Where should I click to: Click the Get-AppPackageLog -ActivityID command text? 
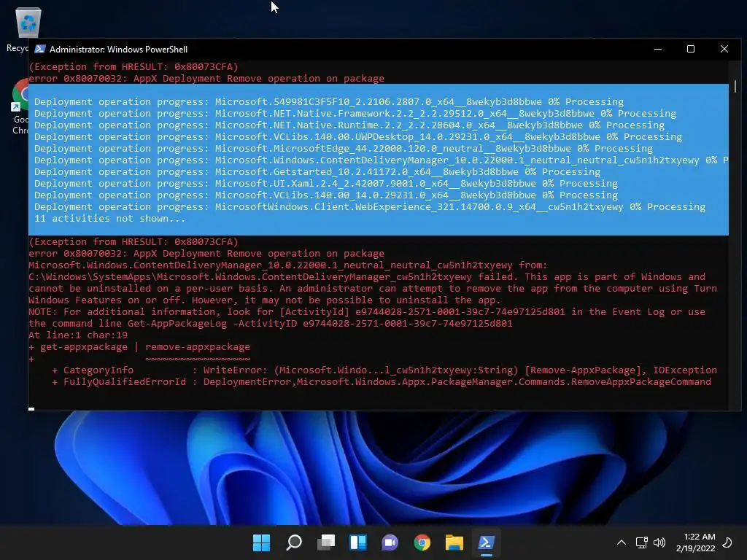point(320,324)
